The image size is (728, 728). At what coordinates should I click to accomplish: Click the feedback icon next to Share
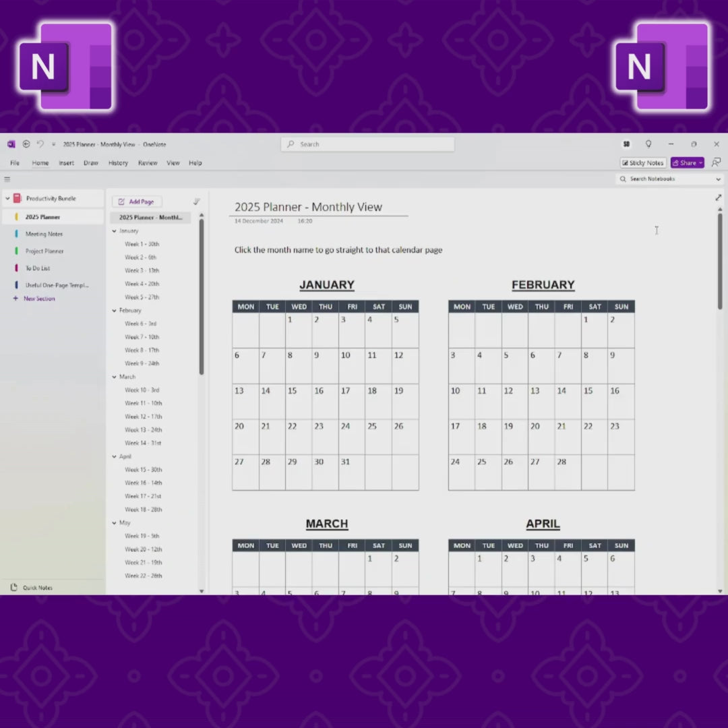pyautogui.click(x=716, y=162)
